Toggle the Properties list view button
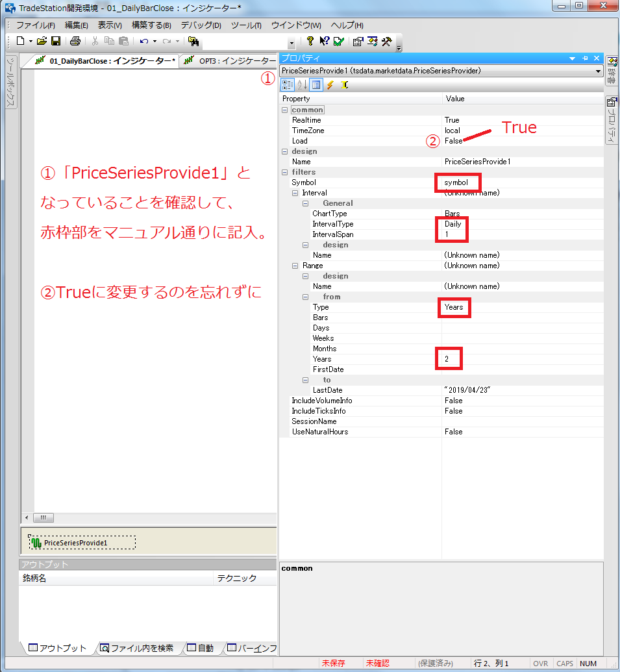The height and width of the screenshot is (672, 620). [x=316, y=85]
